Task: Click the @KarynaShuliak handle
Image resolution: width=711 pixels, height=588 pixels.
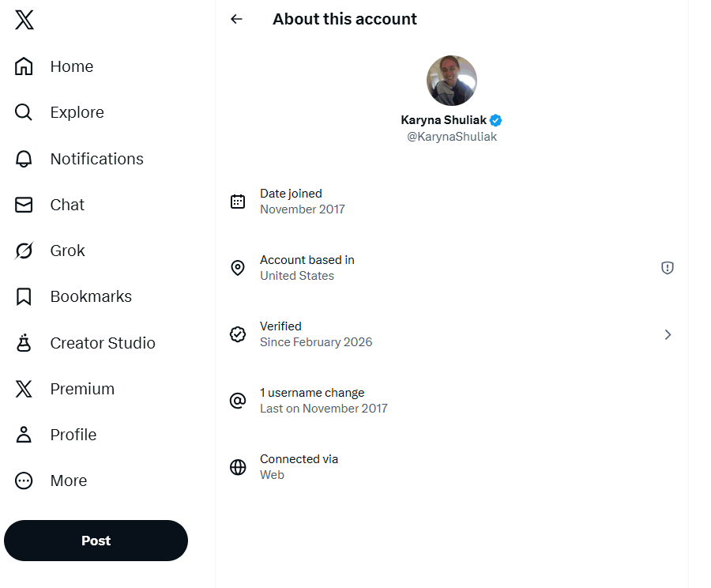Action: [452, 137]
